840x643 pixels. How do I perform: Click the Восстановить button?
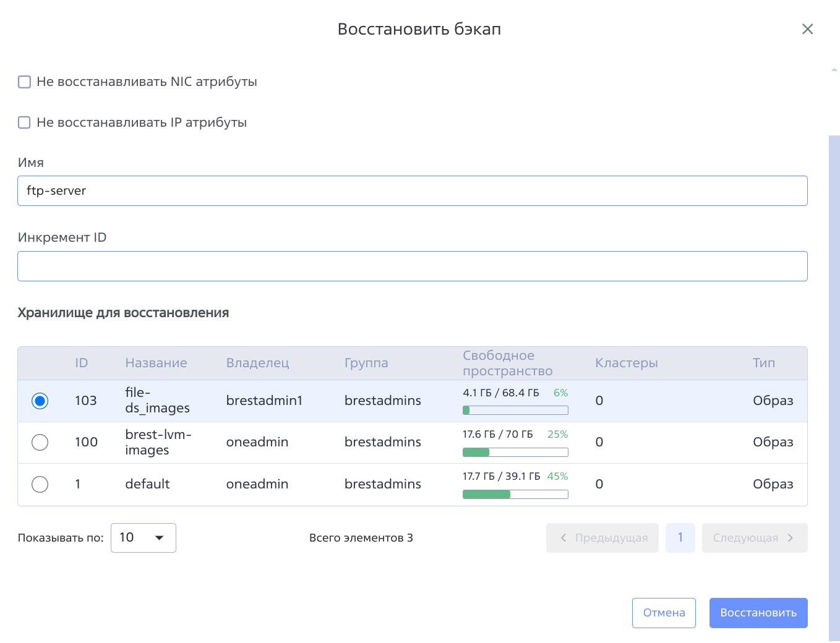point(758,613)
